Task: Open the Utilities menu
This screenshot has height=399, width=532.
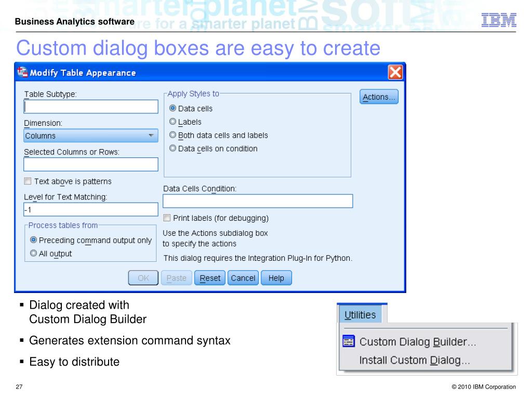Action: [x=360, y=315]
